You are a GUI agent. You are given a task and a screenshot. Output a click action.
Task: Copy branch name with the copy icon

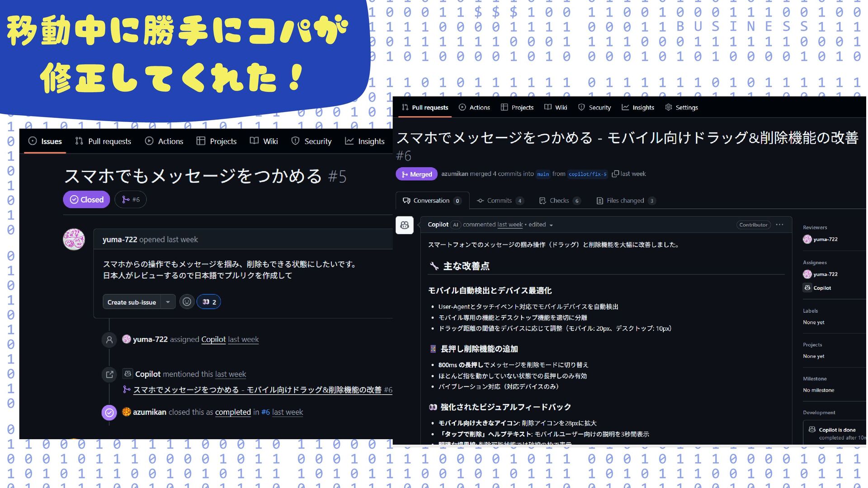click(615, 174)
